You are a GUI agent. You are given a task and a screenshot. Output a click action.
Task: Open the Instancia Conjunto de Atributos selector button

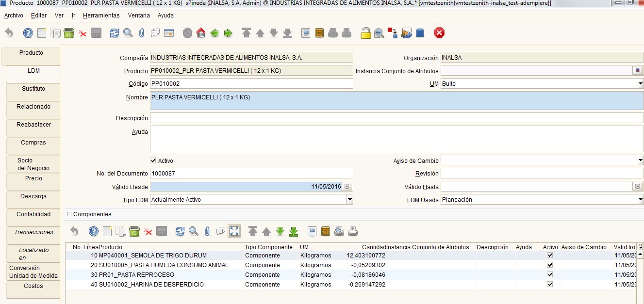[x=638, y=71]
